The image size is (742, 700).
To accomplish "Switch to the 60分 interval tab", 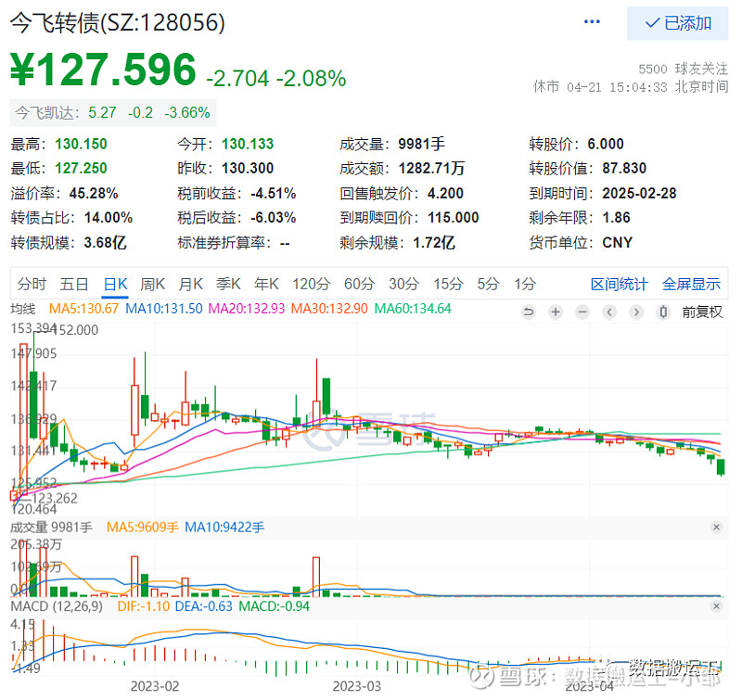I will click(359, 285).
